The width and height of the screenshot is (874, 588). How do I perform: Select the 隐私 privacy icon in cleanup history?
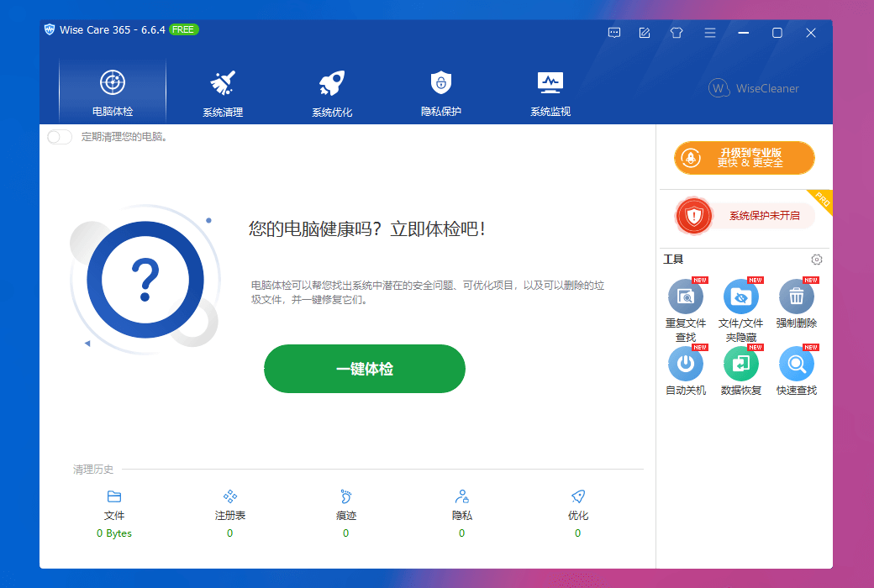pos(461,496)
